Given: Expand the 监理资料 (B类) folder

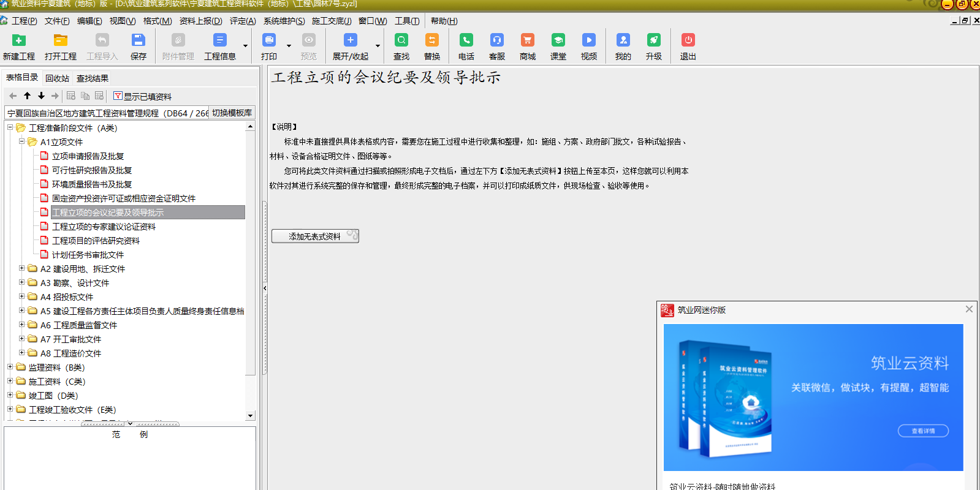Looking at the screenshot, I should click(x=10, y=367).
